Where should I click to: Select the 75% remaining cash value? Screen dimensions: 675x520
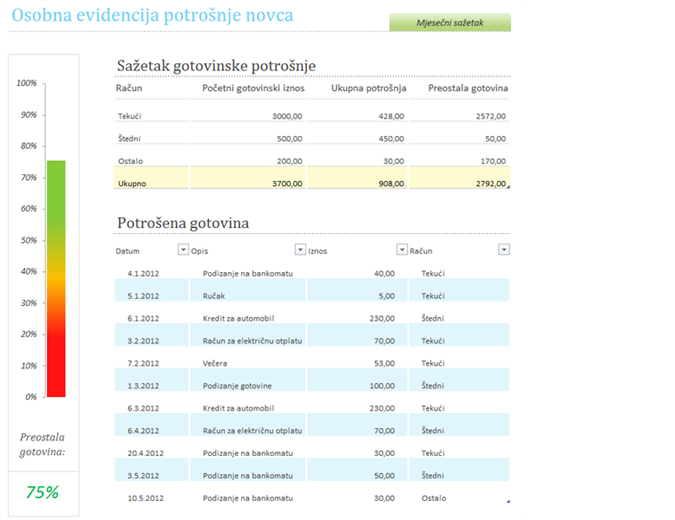tap(42, 492)
